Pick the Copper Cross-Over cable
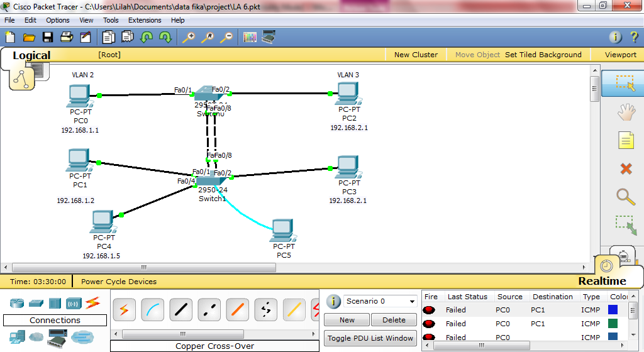This screenshot has width=644, height=352. [x=209, y=310]
